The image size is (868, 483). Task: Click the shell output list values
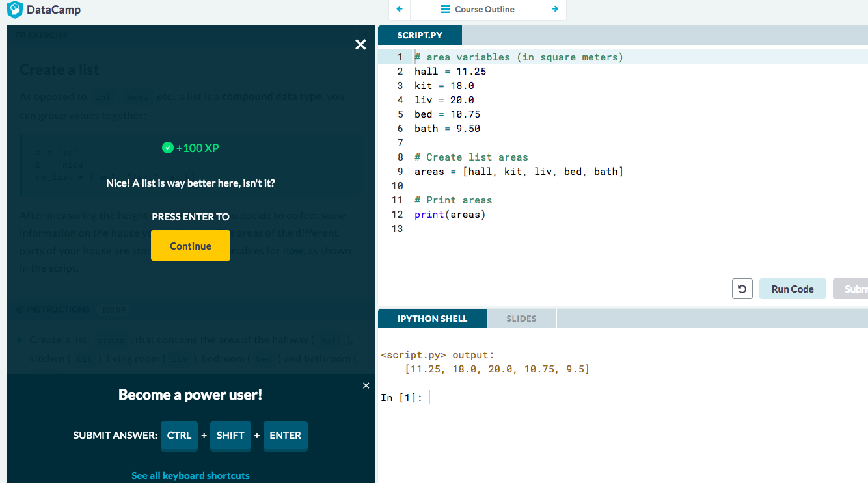coord(496,369)
